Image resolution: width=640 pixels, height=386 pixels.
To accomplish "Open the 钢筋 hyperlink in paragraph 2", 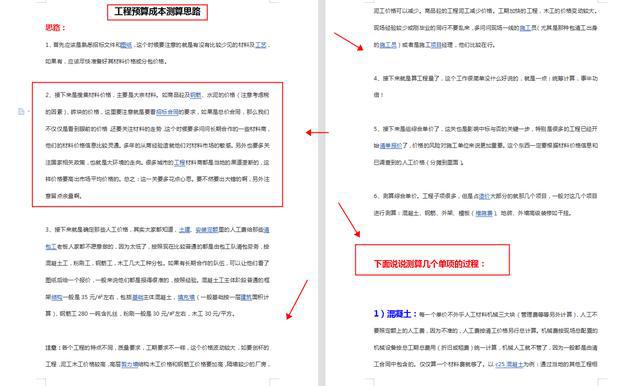I will tap(196, 95).
